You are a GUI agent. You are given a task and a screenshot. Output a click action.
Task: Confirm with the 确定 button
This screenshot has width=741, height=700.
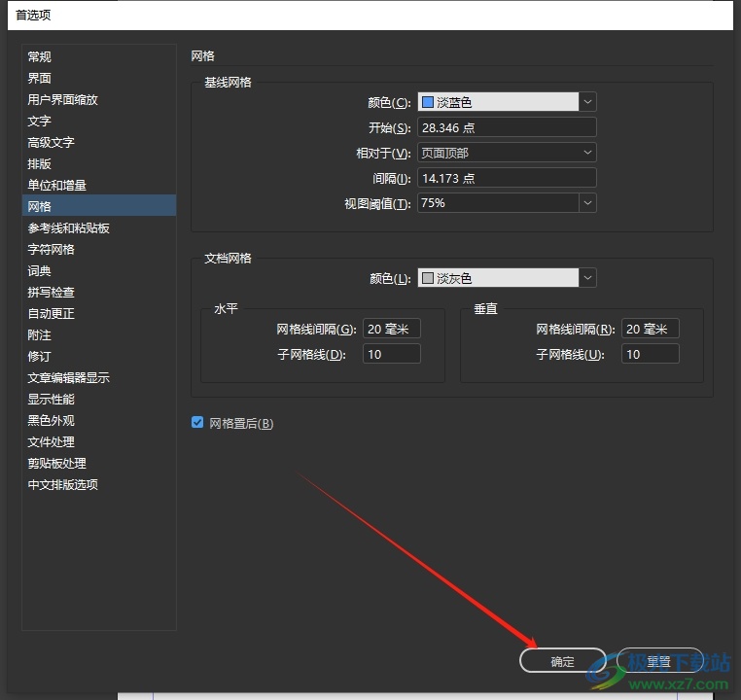point(562,661)
